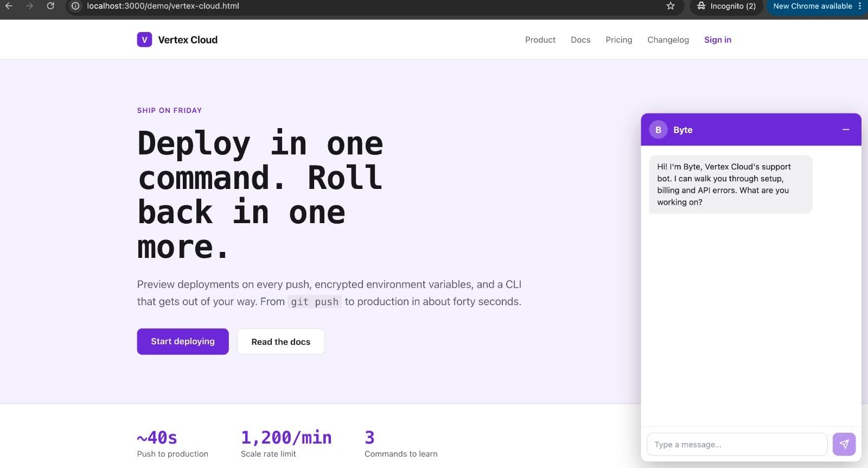The height and width of the screenshot is (468, 868).
Task: Click the 1,200/min stat value
Action: click(x=286, y=437)
